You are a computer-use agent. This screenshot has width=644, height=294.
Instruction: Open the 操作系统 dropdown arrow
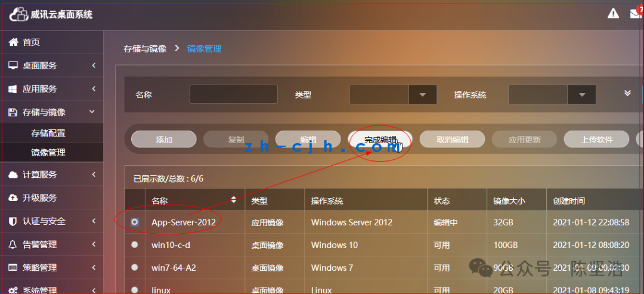(581, 95)
